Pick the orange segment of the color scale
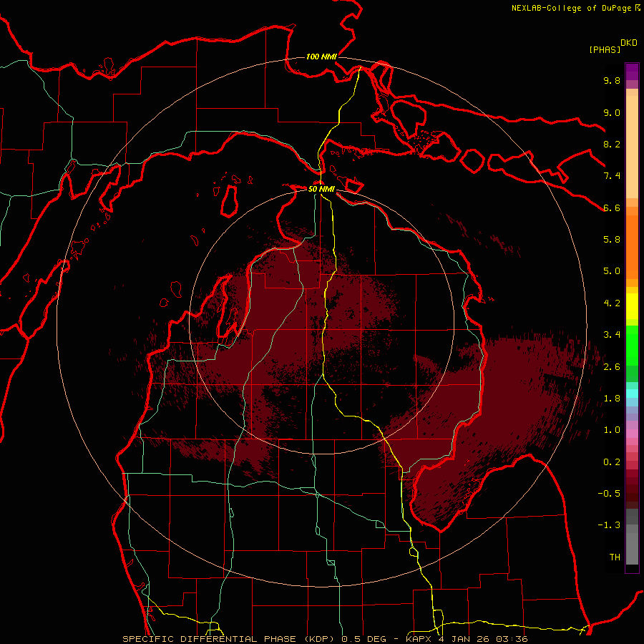 pyautogui.click(x=632, y=246)
